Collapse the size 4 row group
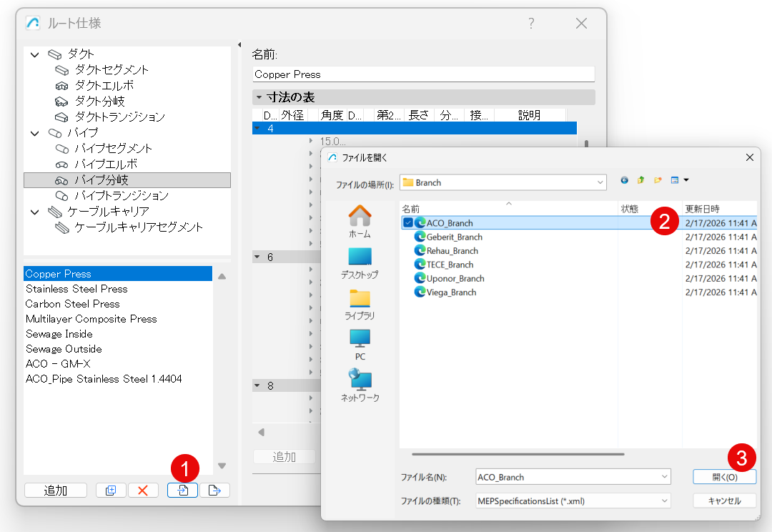This screenshot has height=532, width=772. pyautogui.click(x=257, y=128)
